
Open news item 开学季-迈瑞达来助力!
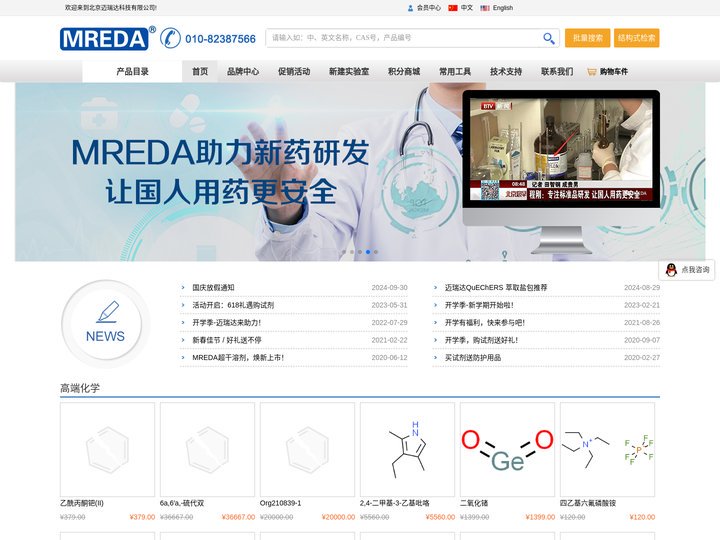click(x=226, y=322)
